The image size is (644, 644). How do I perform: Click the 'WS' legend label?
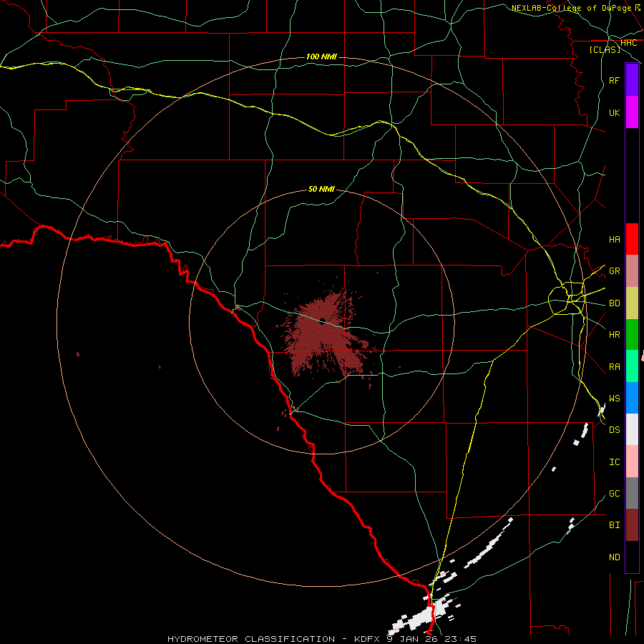tap(614, 398)
